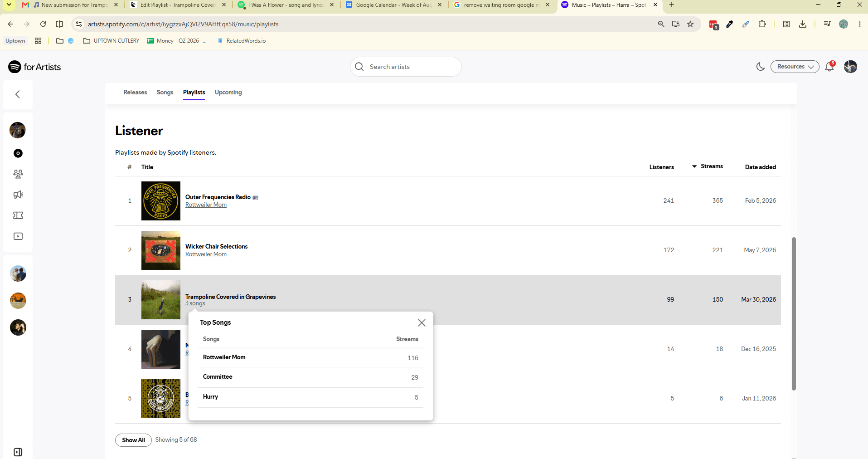Image resolution: width=868 pixels, height=459 pixels.
Task: Bookmark this page with the star icon
Action: 690,24
